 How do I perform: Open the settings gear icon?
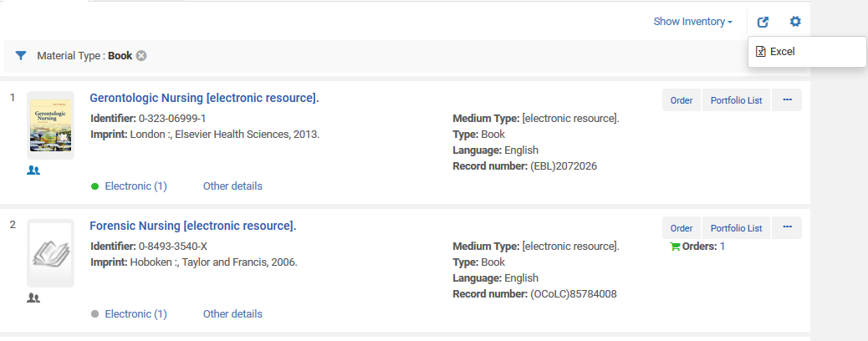(x=795, y=22)
